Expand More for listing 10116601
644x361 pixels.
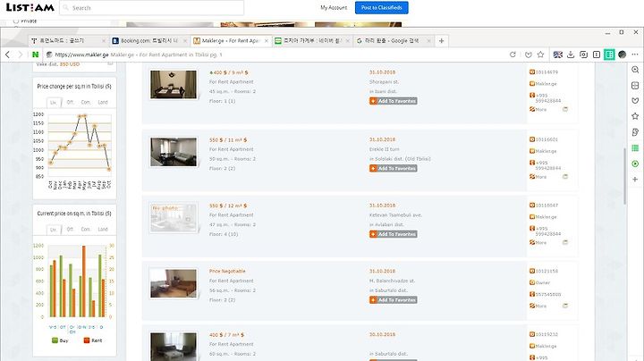[538, 177]
